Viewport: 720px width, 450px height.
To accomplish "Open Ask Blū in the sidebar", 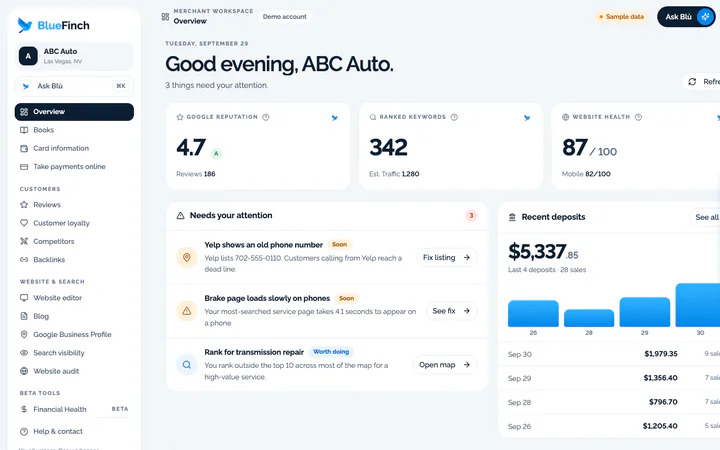I will (x=74, y=86).
